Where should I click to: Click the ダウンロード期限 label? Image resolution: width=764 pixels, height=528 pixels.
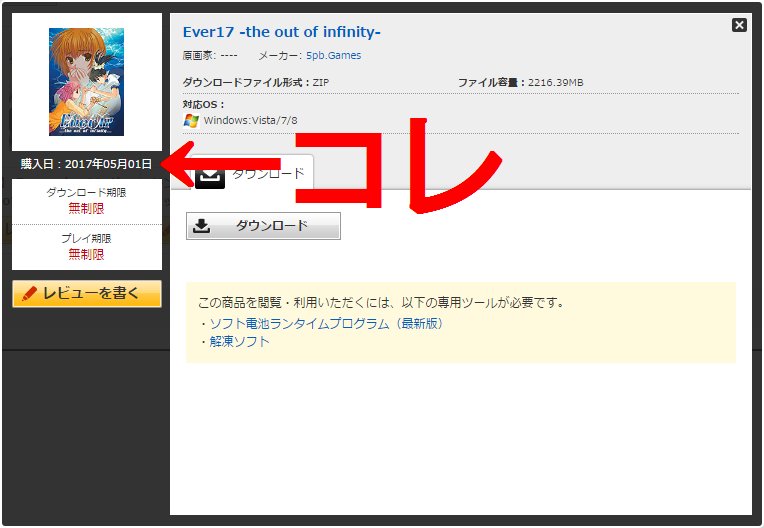tap(86, 192)
